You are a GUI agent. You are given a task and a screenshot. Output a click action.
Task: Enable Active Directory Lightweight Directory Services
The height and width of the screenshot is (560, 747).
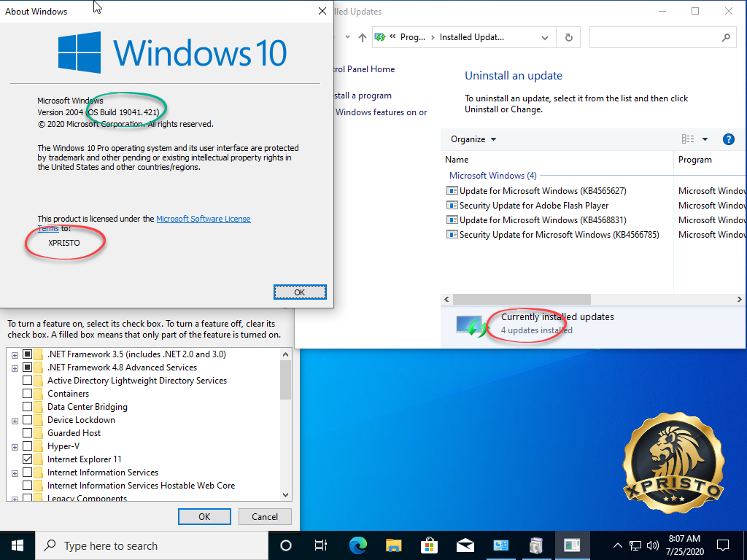(x=27, y=381)
